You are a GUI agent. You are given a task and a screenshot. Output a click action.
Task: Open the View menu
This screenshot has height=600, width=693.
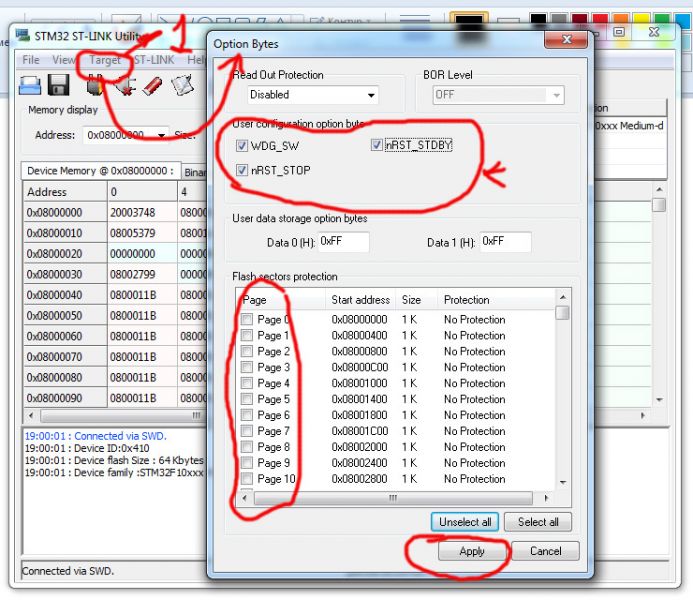coord(63,60)
